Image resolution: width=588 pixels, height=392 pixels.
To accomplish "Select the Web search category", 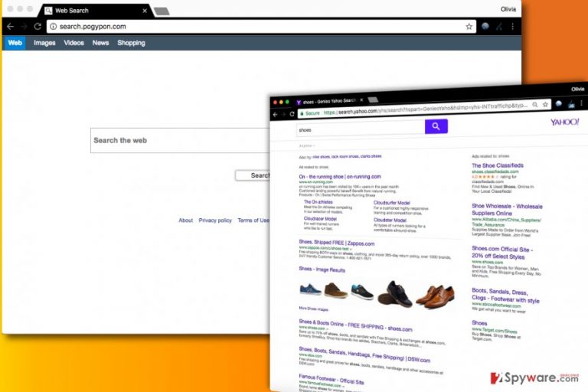I will coord(15,43).
